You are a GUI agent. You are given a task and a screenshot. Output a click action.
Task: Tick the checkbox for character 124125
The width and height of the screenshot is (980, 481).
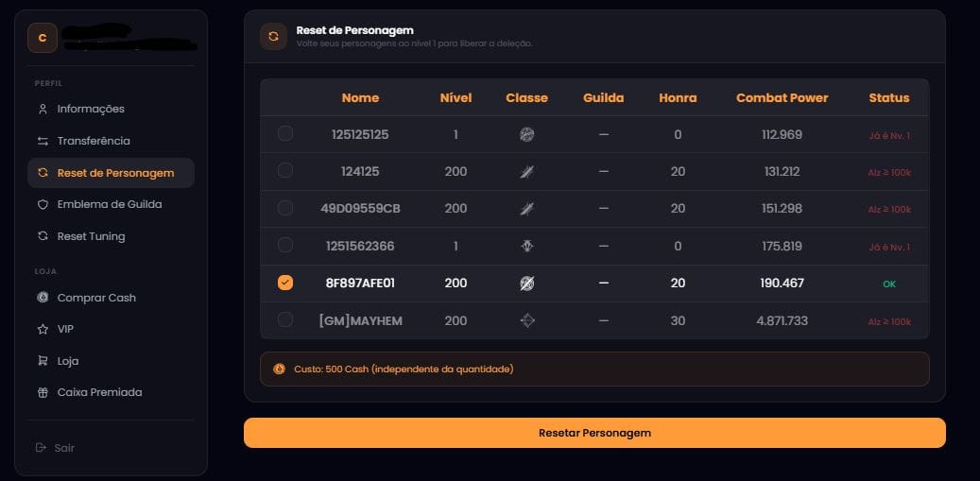285,171
